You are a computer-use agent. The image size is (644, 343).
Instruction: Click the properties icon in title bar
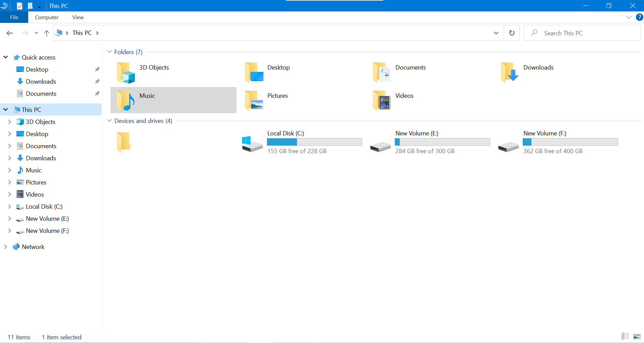(20, 6)
